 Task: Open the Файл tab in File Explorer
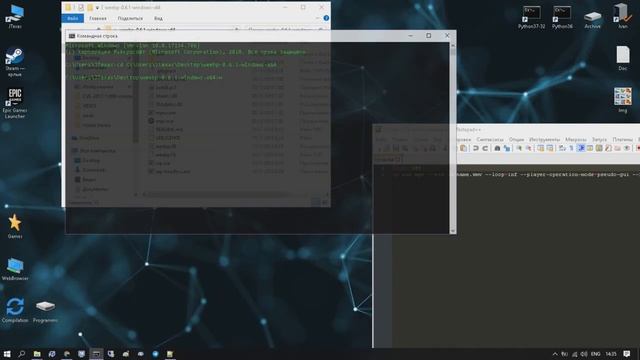point(73,18)
